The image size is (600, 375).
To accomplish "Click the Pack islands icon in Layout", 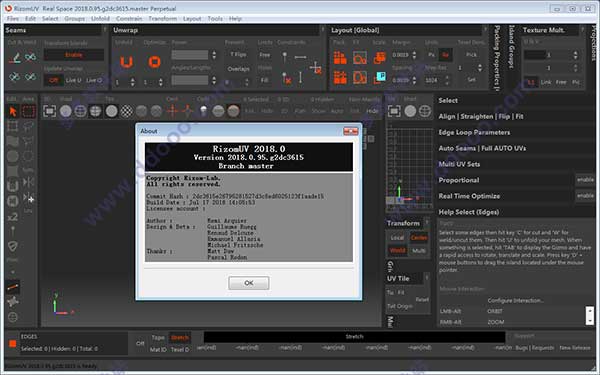I will click(340, 58).
